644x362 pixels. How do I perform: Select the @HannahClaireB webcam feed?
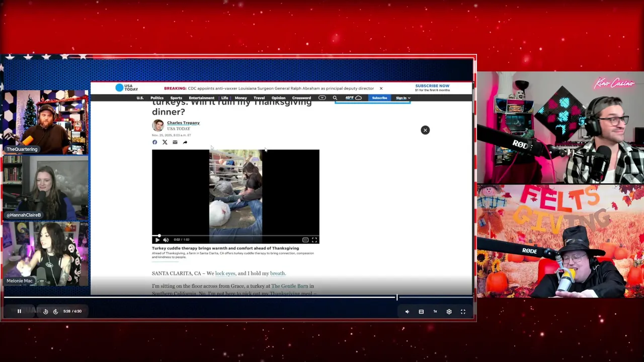(45, 188)
